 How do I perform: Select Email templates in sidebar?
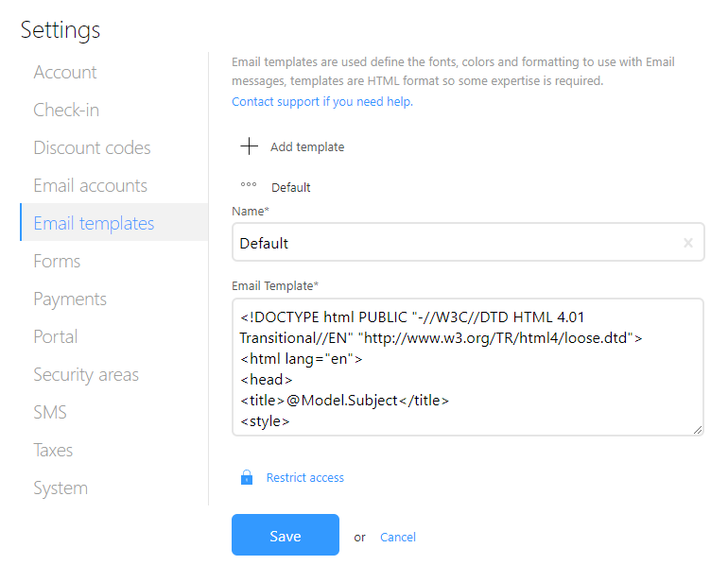(x=94, y=224)
